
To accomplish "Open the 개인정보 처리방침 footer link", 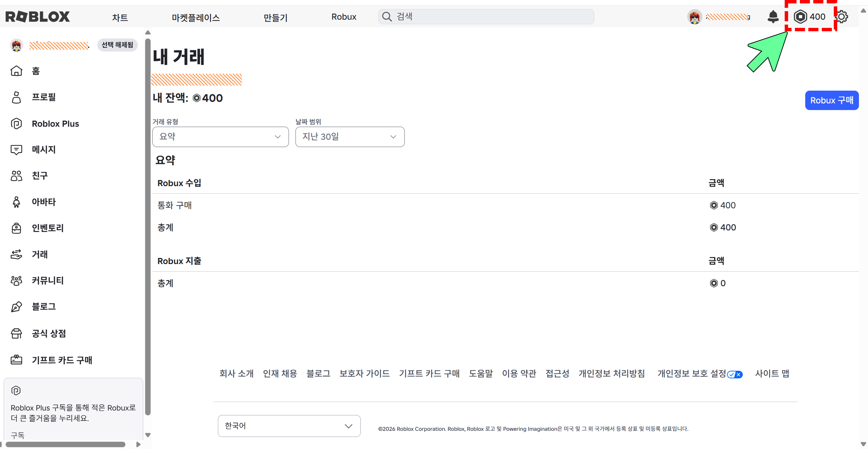I will click(611, 374).
